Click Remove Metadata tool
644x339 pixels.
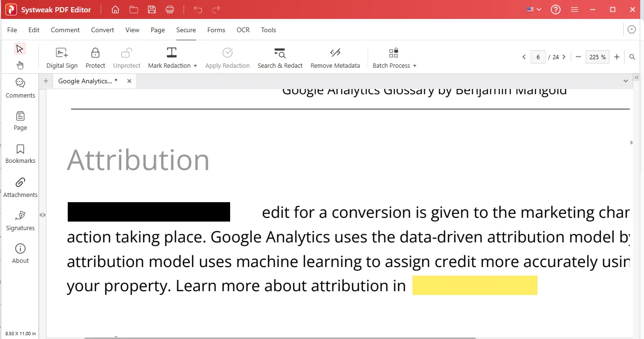(x=335, y=58)
